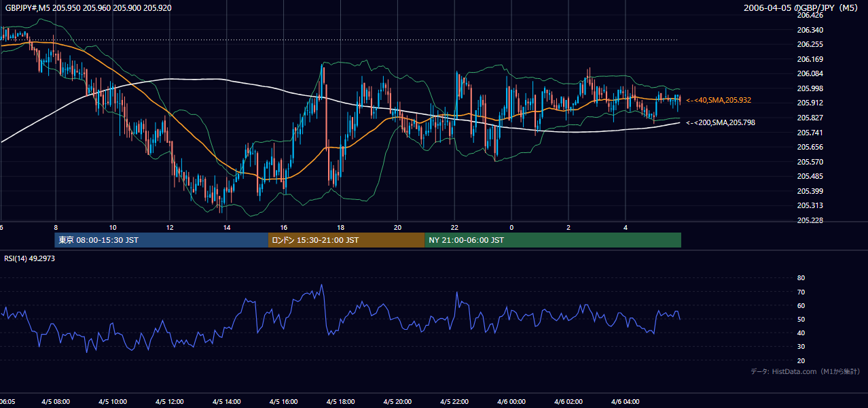Click hour marker 20 under the price chart
Viewport: 868px width, 408px height.
(397, 228)
